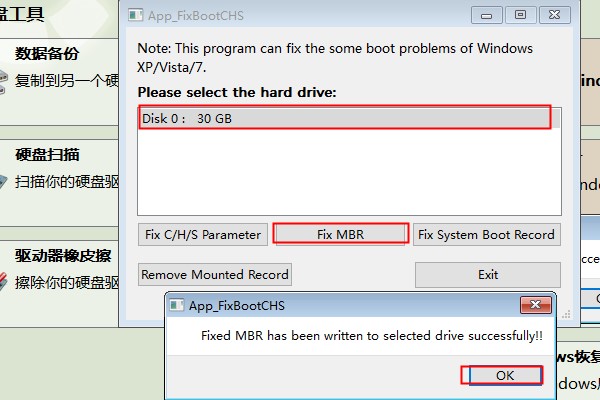Image resolution: width=600 pixels, height=400 pixels.
Task: Click 扫描你的硬盘驱 link in background window
Action: pos(67,181)
